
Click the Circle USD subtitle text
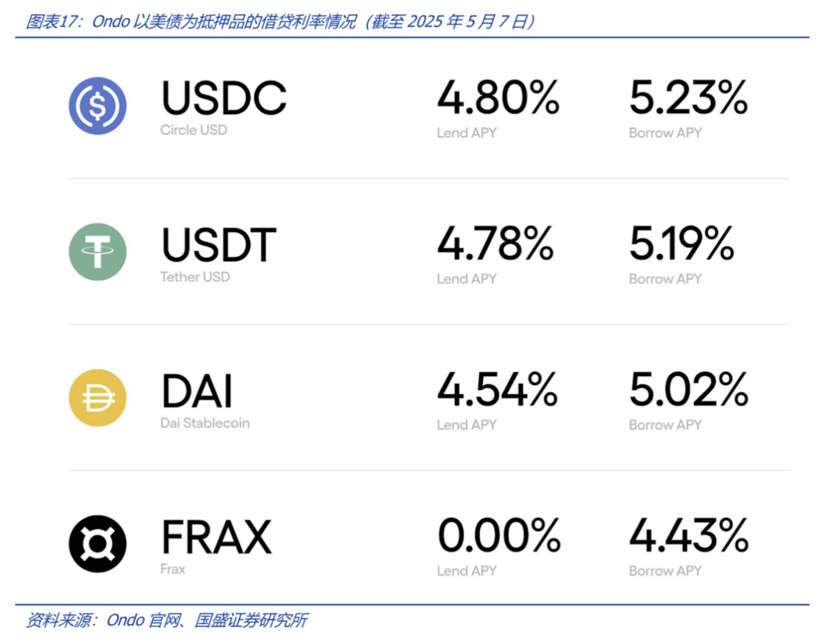click(x=193, y=130)
